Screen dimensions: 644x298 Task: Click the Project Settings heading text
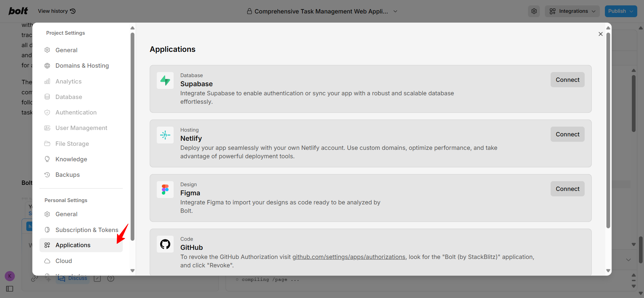[65, 33]
